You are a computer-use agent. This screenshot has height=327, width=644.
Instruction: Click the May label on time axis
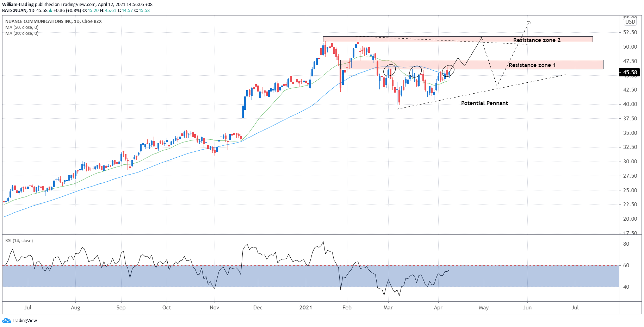484,308
